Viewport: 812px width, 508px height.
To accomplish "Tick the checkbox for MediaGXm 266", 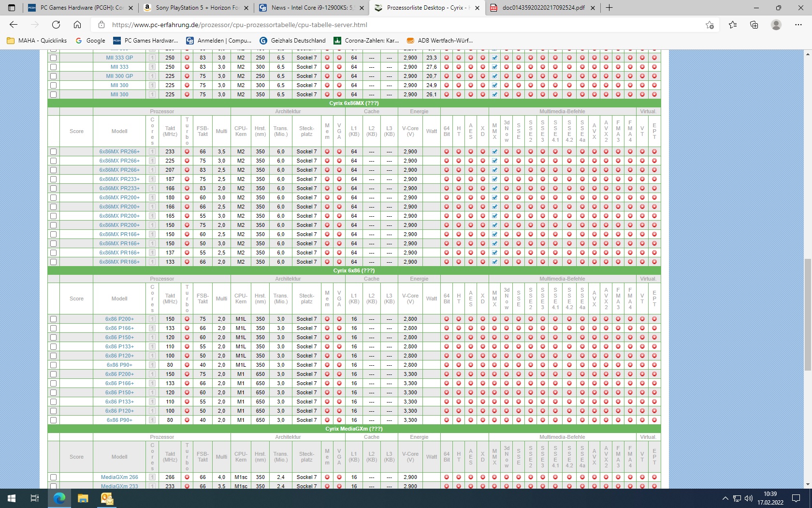I will click(x=53, y=477).
